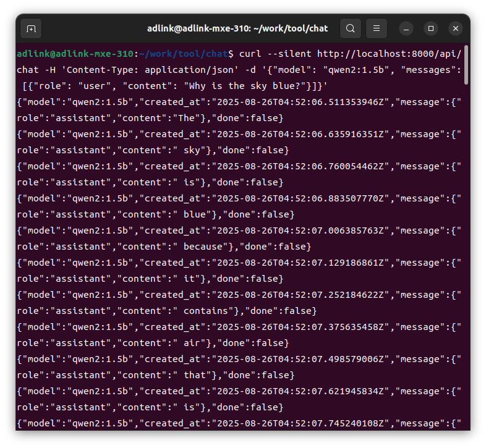Click the content " because" output
This screenshot has width=486, height=448.
pyautogui.click(x=200, y=247)
